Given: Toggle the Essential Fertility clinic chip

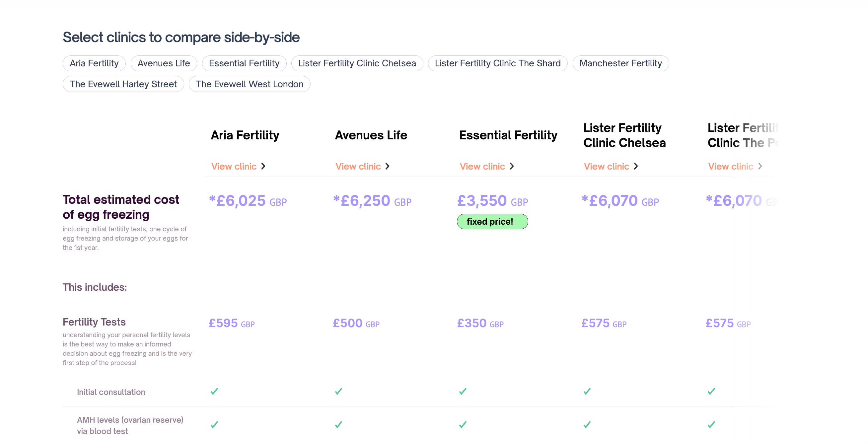Looking at the screenshot, I should 244,63.
